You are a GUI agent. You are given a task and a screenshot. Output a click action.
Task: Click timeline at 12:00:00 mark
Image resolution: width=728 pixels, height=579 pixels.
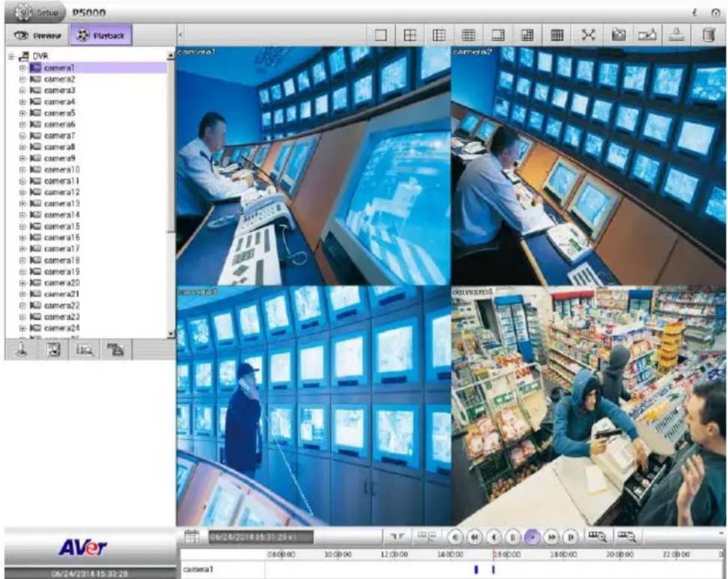394,555
